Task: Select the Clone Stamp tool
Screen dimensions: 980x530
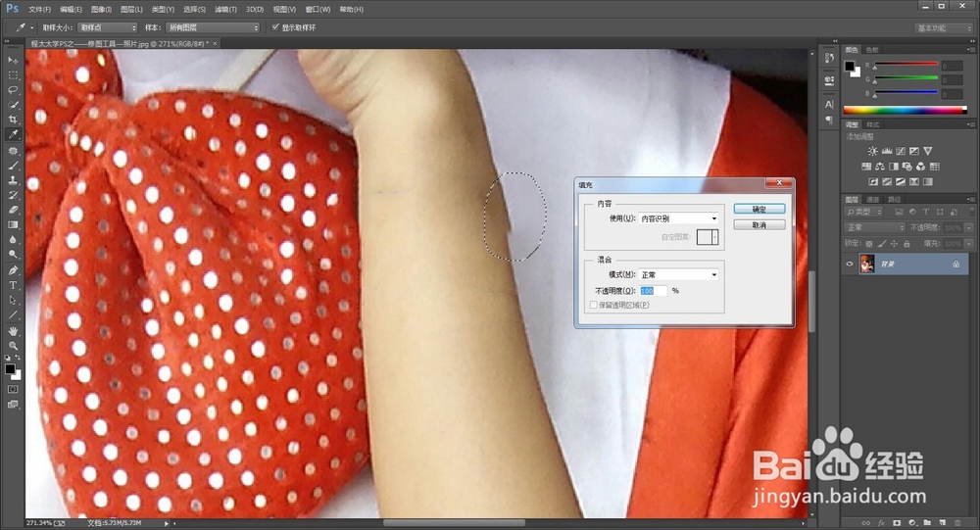Action: [13, 180]
